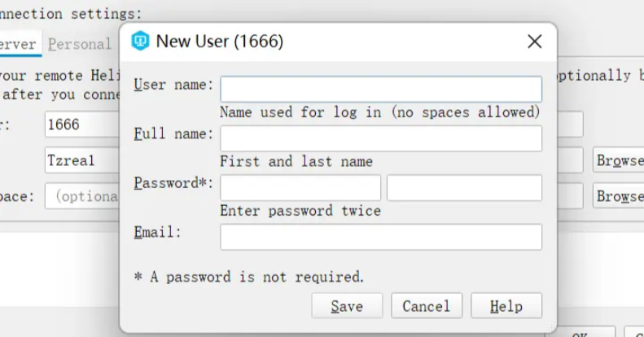644x337 pixels.
Task: Click the user field containing Tzreal
Action: 81,160
